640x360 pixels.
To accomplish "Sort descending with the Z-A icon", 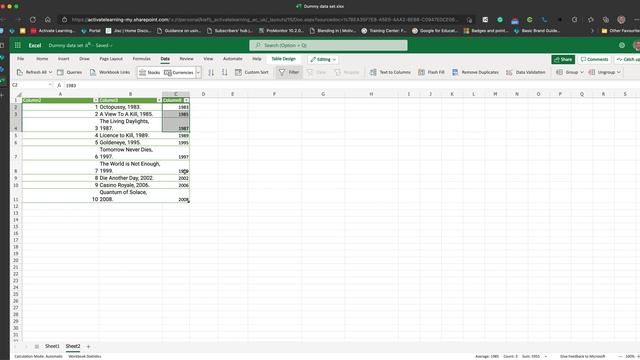I will click(224, 72).
